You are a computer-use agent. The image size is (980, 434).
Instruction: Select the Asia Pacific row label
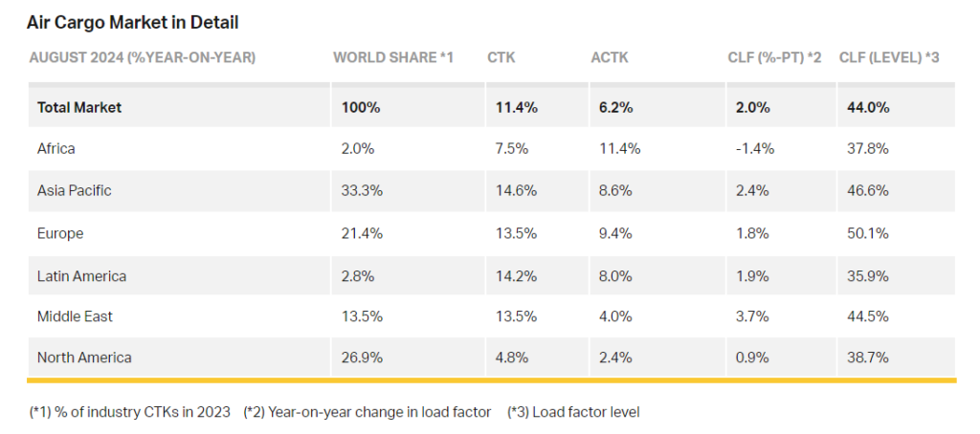(74, 190)
